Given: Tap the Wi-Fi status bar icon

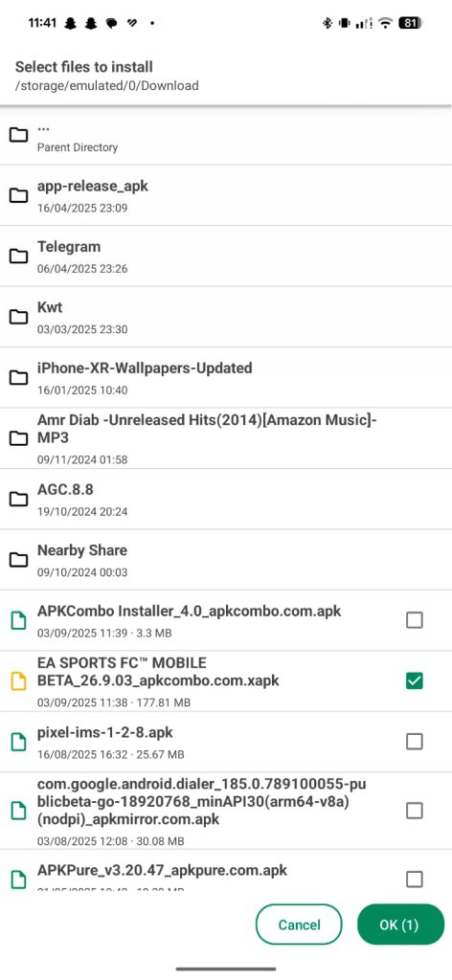Looking at the screenshot, I should pos(386,23).
